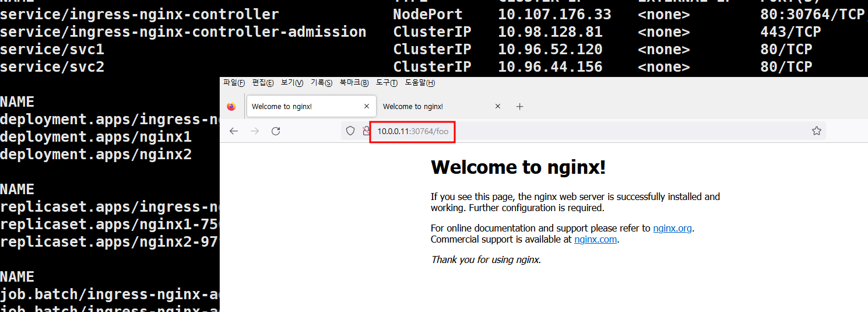Click cluster IP 10.98.128.81 in terminal
Screen dimensions: 868x312
click(550, 32)
